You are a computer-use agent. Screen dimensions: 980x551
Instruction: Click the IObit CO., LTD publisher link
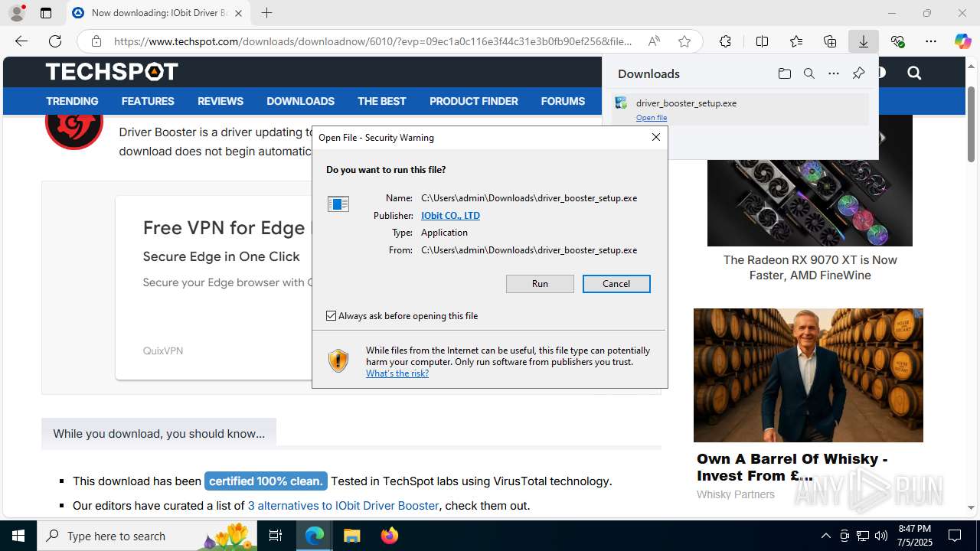(x=450, y=216)
